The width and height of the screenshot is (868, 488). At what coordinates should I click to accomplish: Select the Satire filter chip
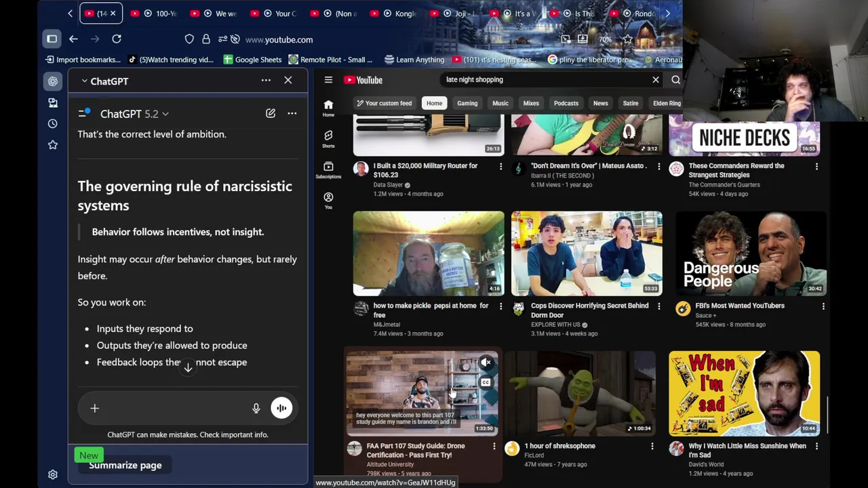(631, 103)
